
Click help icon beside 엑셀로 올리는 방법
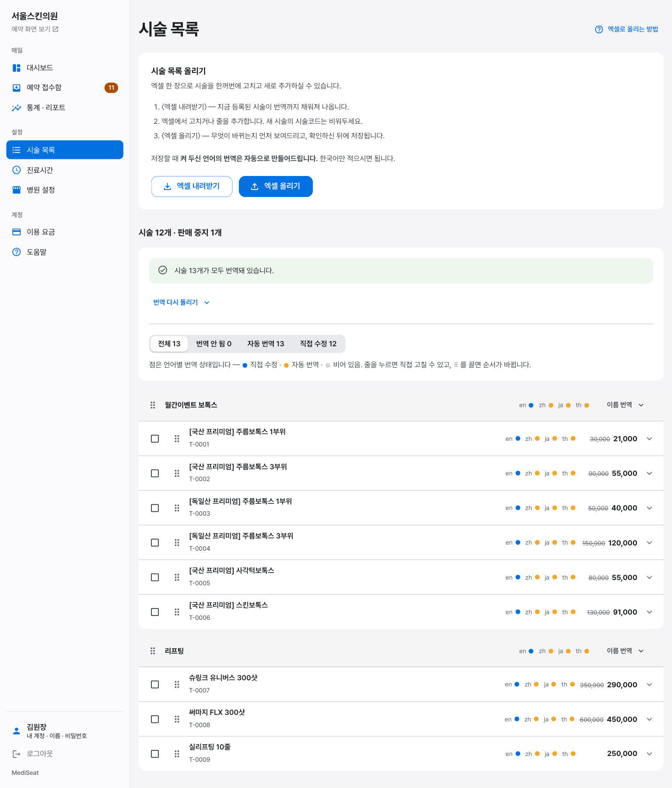[x=599, y=29]
